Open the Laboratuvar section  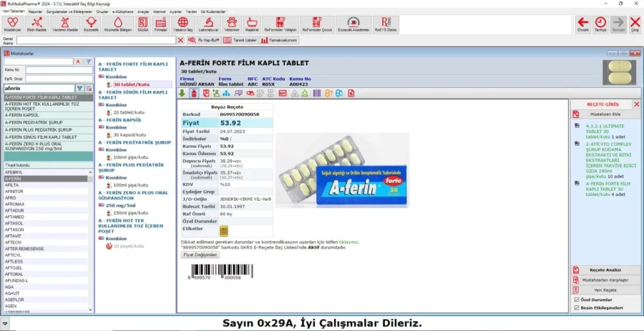[x=209, y=24]
